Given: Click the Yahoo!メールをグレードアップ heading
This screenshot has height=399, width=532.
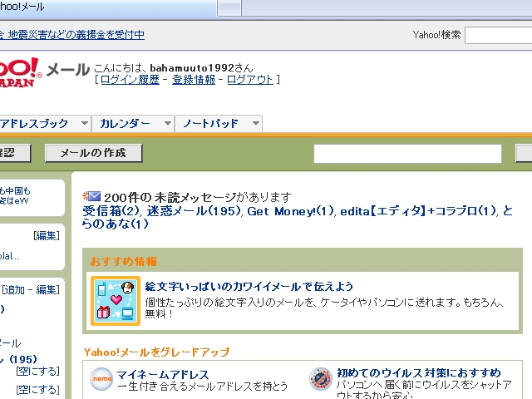Looking at the screenshot, I should click(x=156, y=352).
